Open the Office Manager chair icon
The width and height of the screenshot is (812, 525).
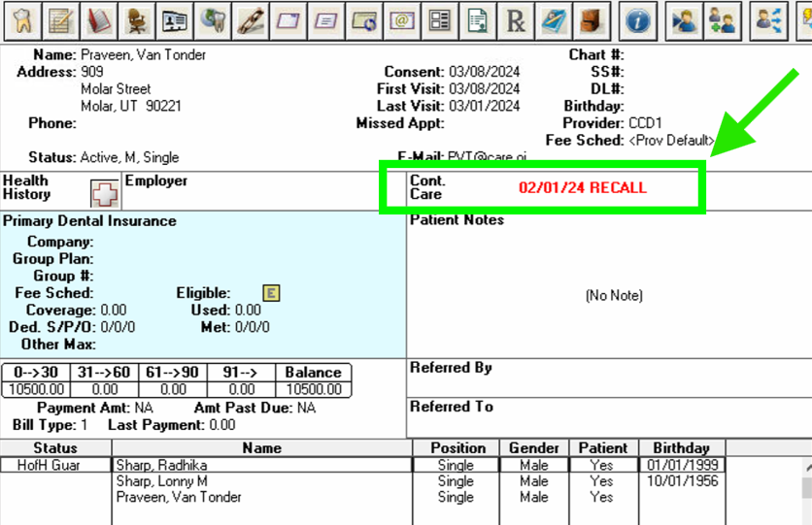(x=136, y=21)
